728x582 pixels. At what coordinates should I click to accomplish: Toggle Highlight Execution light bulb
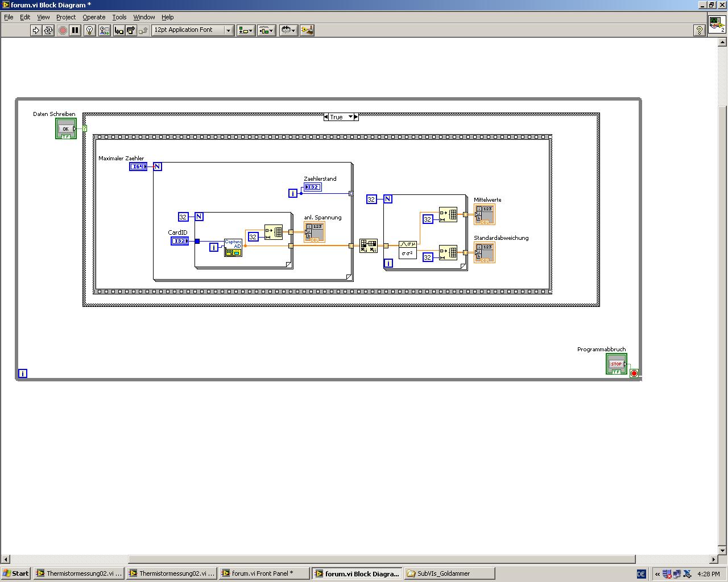pos(89,30)
